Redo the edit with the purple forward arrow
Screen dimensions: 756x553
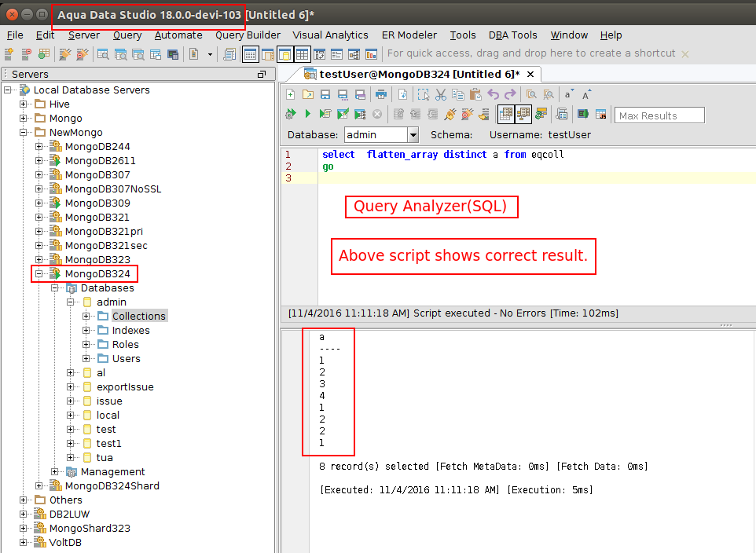click(510, 94)
